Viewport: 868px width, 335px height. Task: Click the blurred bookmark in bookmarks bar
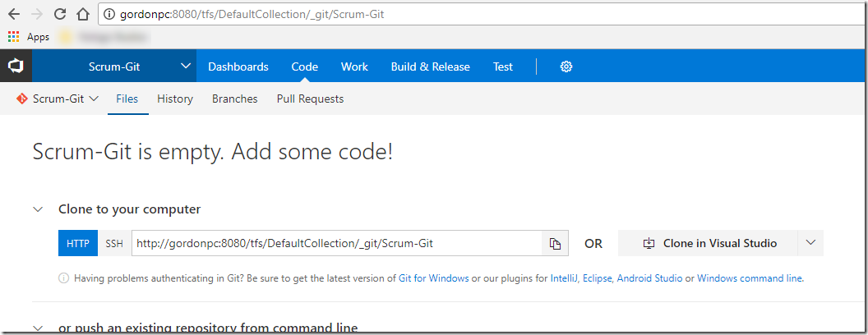[x=104, y=37]
